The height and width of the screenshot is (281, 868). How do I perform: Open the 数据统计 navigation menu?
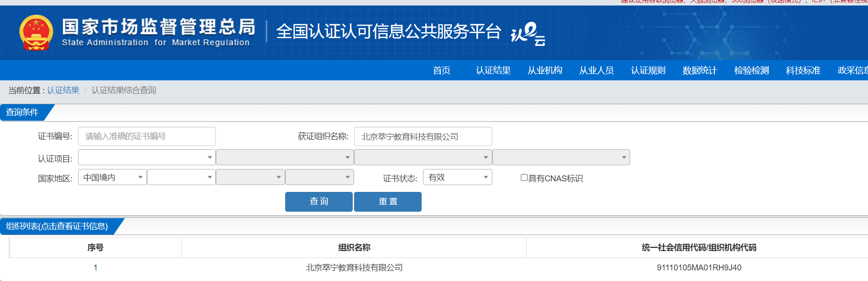coord(699,70)
